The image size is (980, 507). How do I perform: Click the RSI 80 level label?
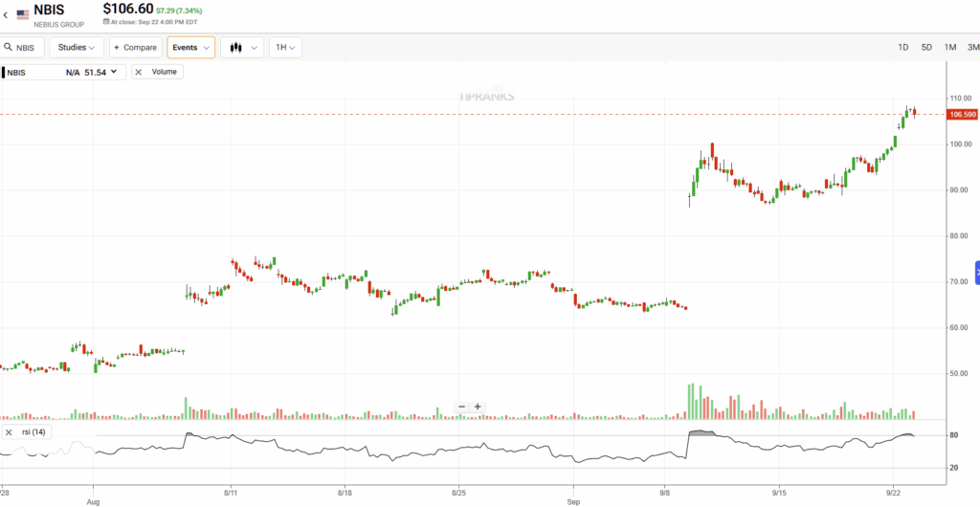(x=954, y=436)
